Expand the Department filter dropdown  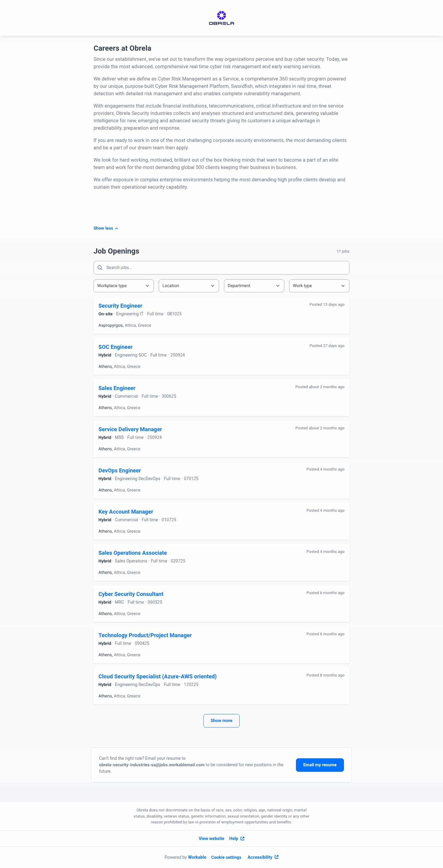pyautogui.click(x=253, y=286)
